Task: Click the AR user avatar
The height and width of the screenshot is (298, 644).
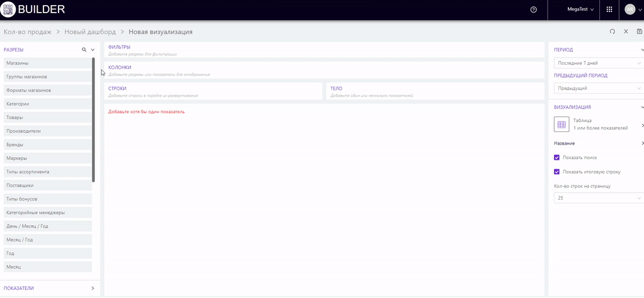Action: pos(630,10)
